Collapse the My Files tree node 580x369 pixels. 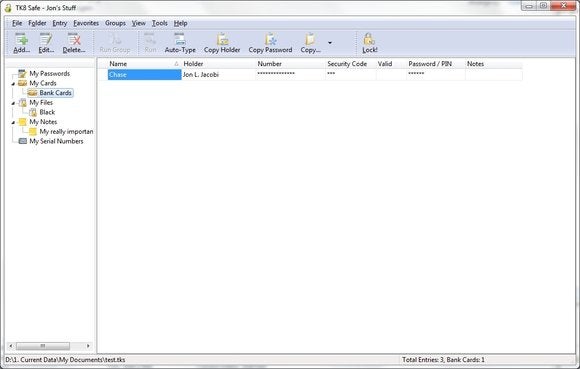click(x=13, y=103)
